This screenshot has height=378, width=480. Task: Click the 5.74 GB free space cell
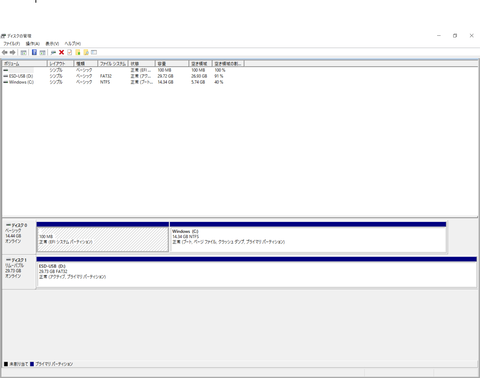(x=198, y=82)
